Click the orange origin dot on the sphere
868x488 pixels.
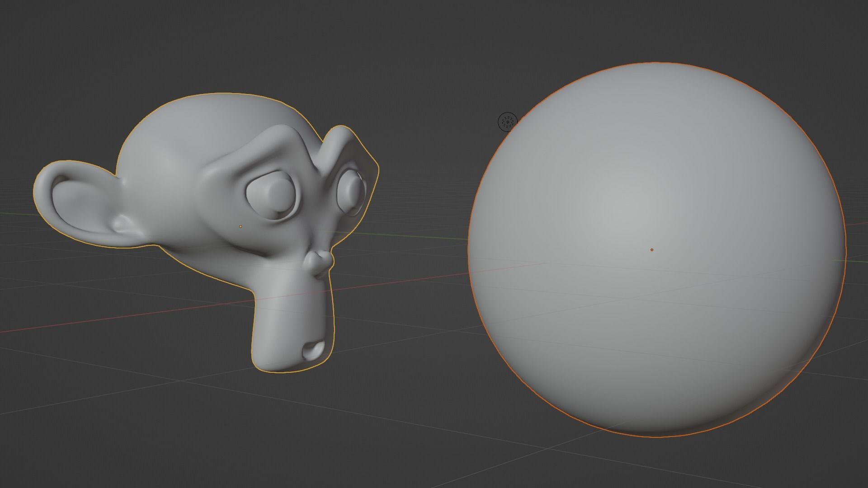(x=652, y=249)
